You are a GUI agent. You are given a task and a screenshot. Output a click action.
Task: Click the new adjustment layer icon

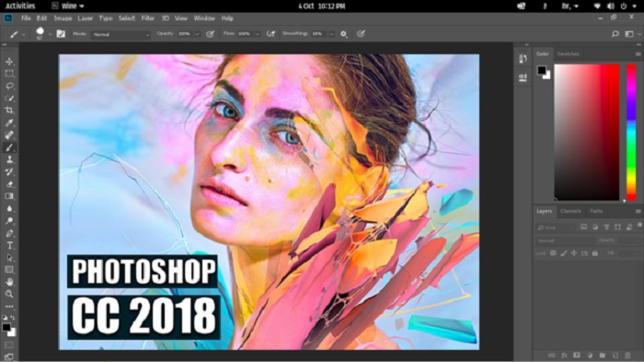(590, 355)
